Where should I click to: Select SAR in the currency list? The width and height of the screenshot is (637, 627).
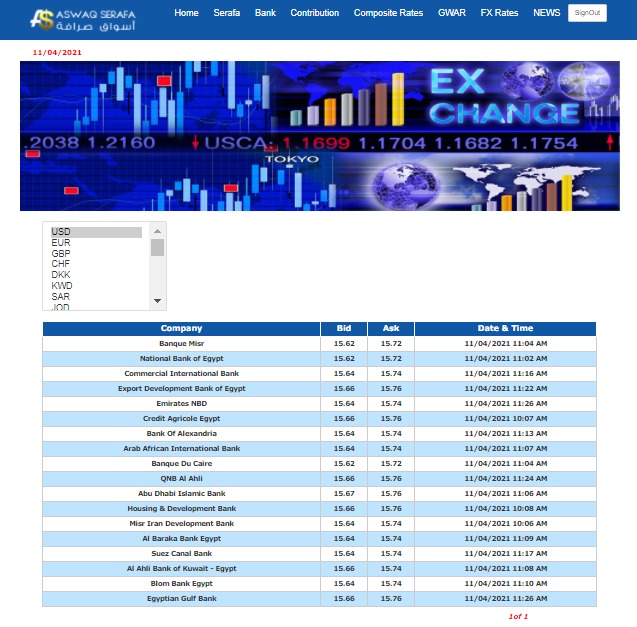click(96, 297)
